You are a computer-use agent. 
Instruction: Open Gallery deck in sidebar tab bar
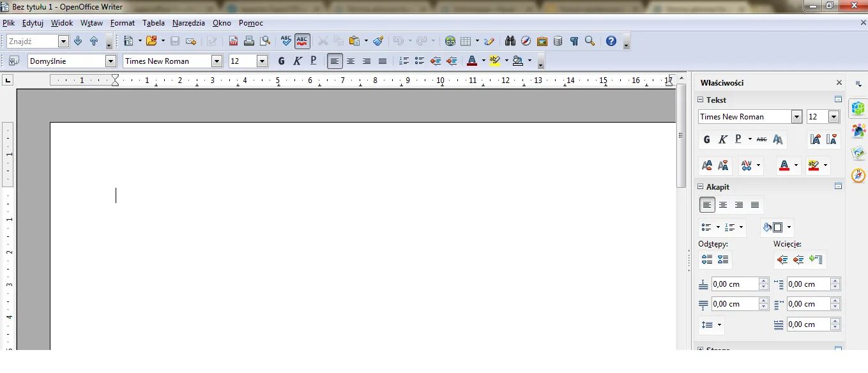click(858, 154)
